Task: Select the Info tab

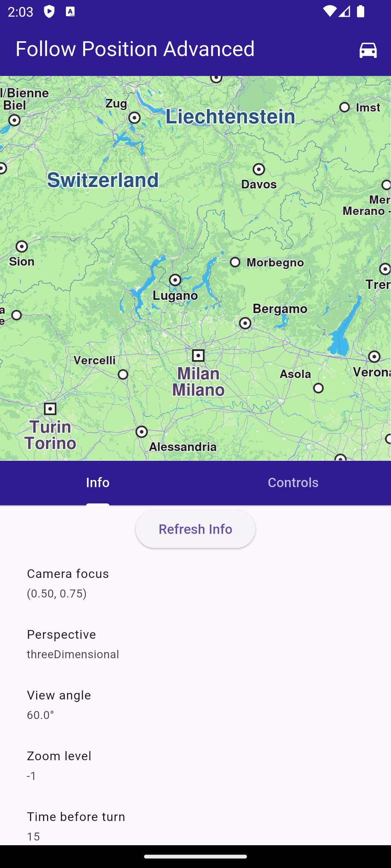Action: [98, 483]
